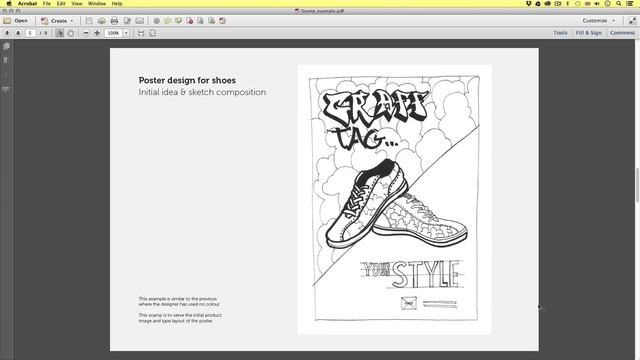The width and height of the screenshot is (640, 360).
Task: Open the Help menu
Action: pos(117,3)
